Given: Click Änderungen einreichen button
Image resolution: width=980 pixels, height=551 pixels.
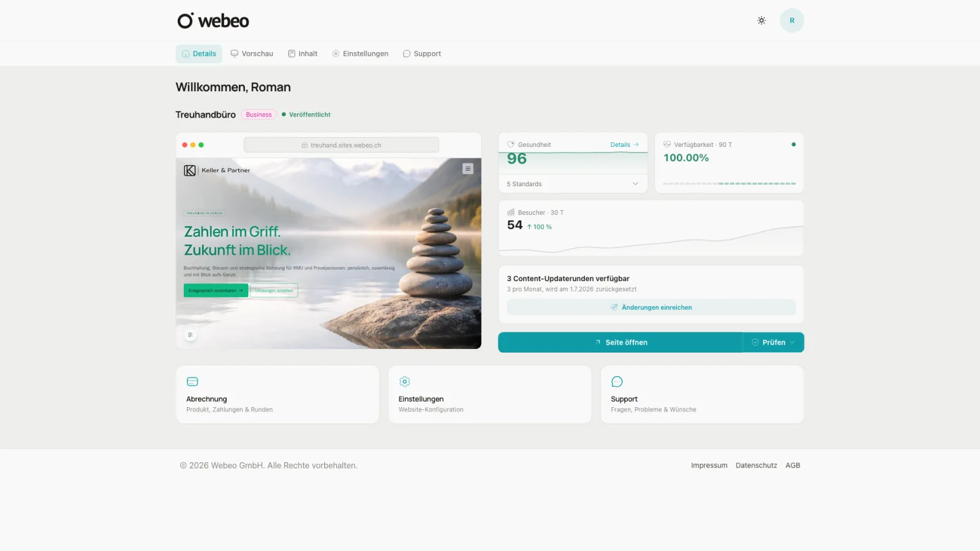Looking at the screenshot, I should pos(651,307).
